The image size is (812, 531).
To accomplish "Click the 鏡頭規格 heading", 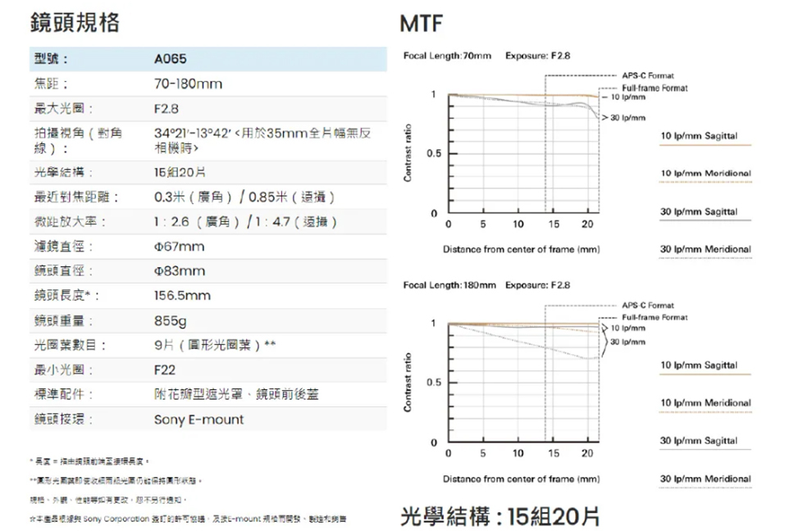I will (x=75, y=23).
